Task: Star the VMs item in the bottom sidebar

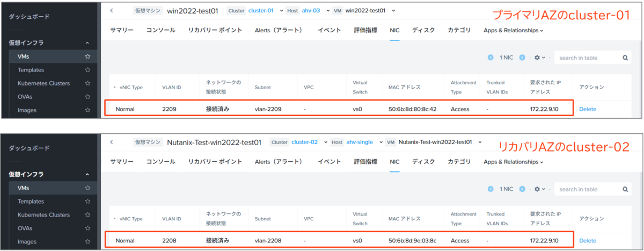Action: click(87, 188)
